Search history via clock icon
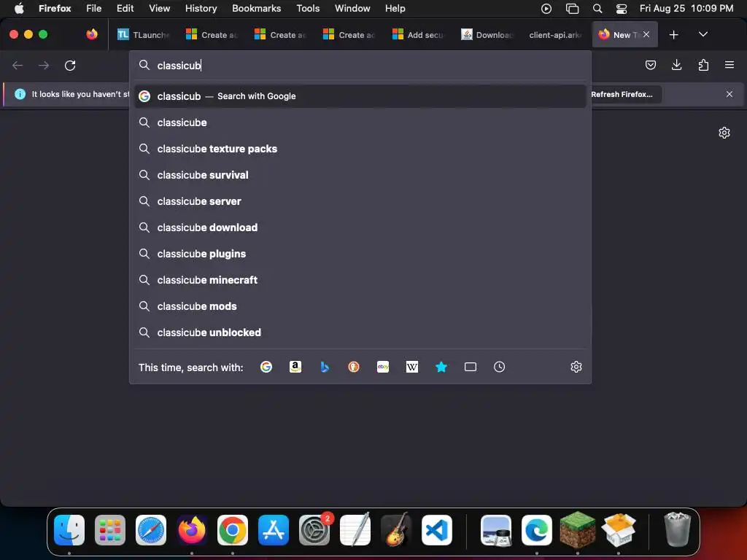The image size is (747, 560). coord(499,367)
